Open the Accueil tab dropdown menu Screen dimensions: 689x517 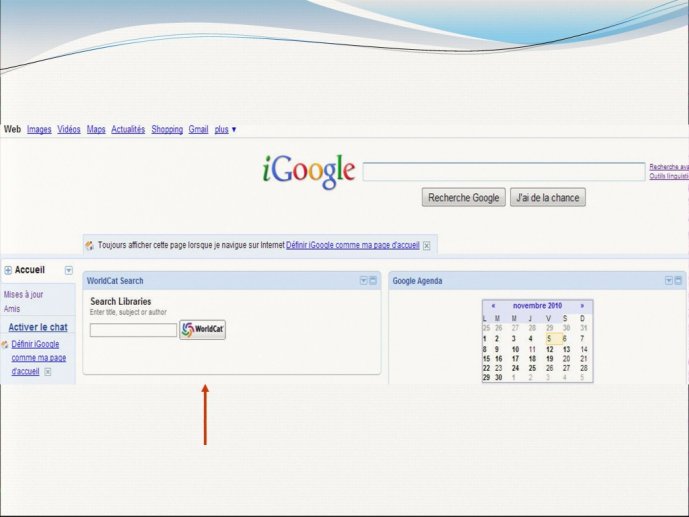(x=69, y=270)
